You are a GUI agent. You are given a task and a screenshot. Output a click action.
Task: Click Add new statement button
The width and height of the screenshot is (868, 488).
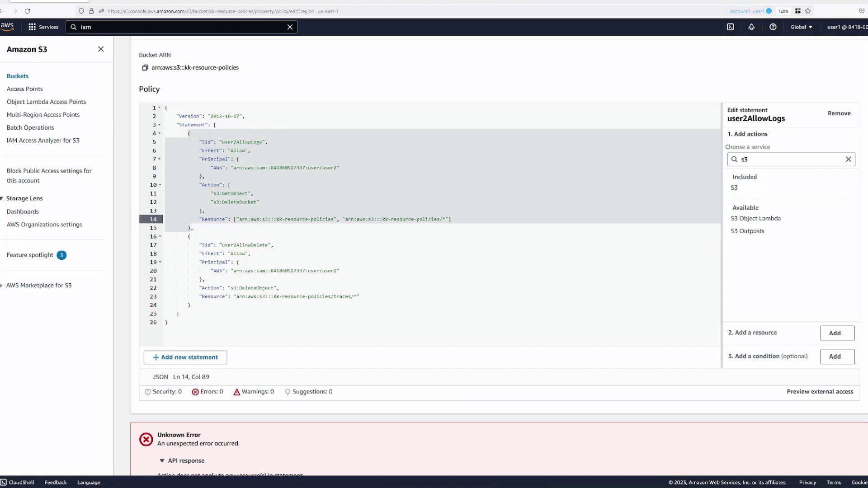pos(185,357)
